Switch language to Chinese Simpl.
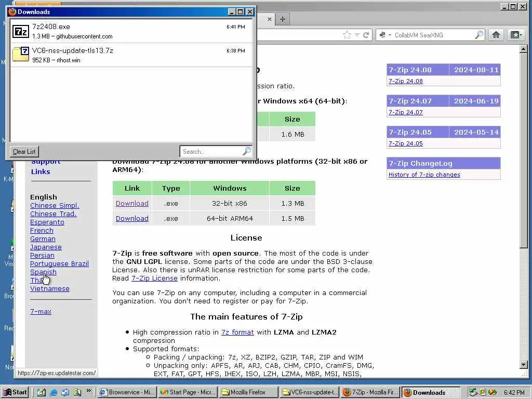This screenshot has width=532, height=399. [x=54, y=206]
